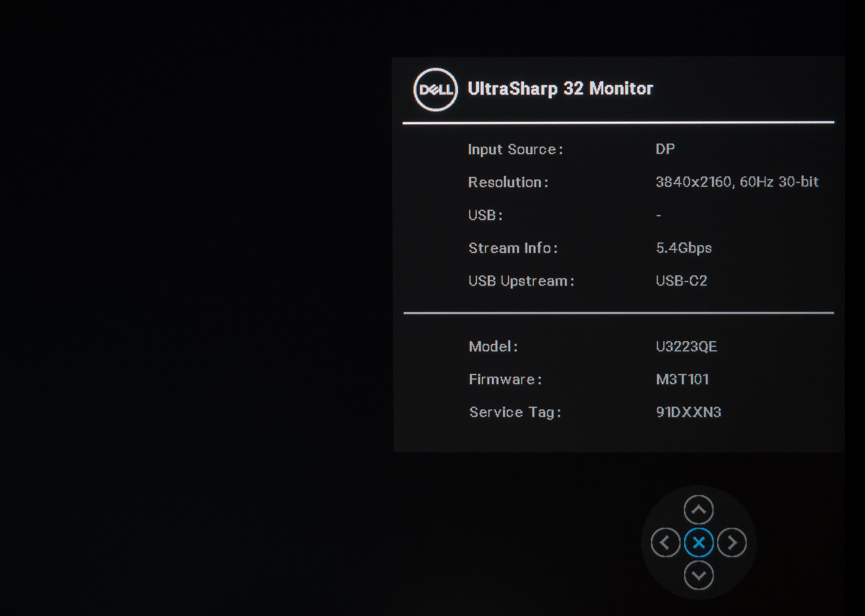865x616 pixels.
Task: Select the Resolution label
Action: pos(508,183)
